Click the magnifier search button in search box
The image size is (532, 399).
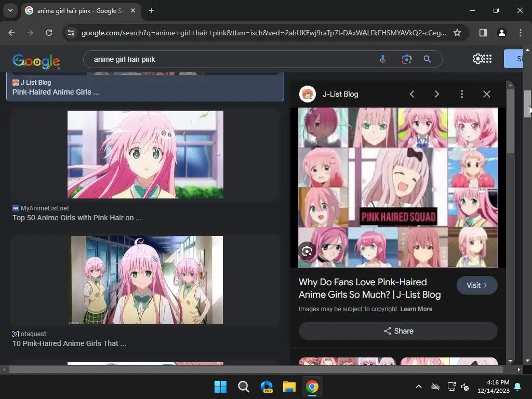pyautogui.click(x=428, y=59)
